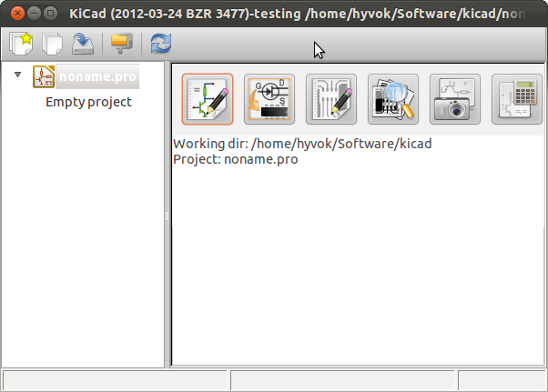Click the KiCad window title bar text
548x392 pixels.
[x=297, y=14]
